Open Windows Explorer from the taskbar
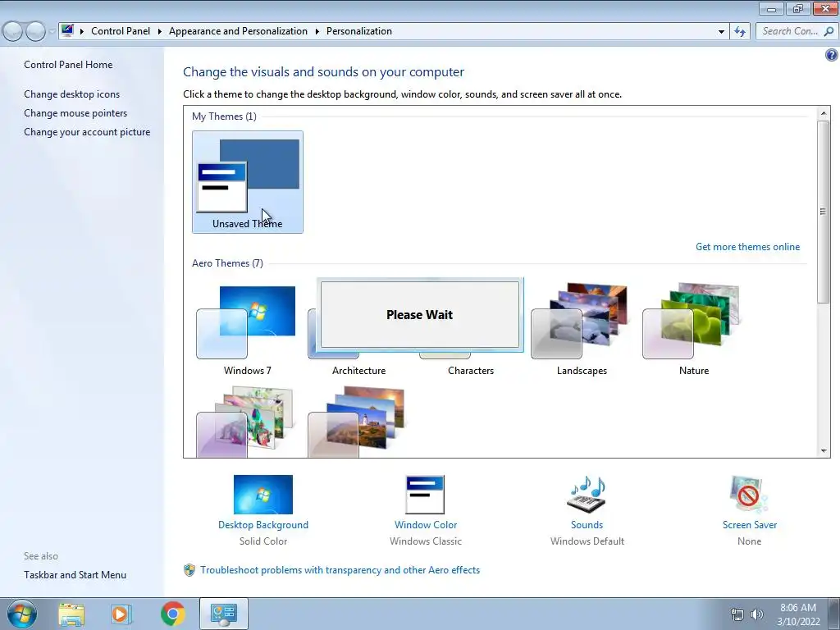 71,614
